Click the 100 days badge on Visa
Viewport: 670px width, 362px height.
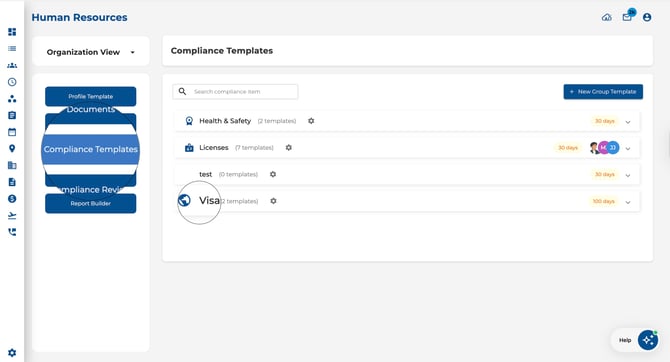603,201
